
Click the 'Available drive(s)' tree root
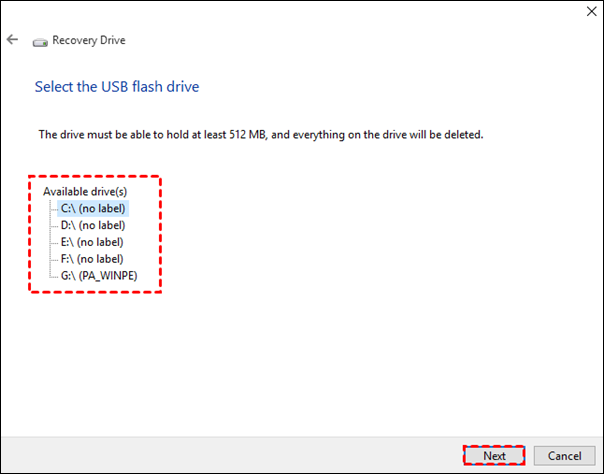85,191
